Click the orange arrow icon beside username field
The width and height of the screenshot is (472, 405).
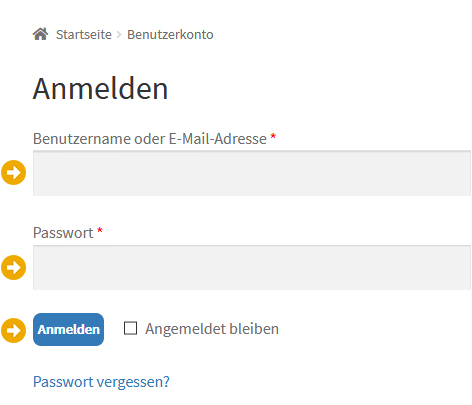click(14, 172)
